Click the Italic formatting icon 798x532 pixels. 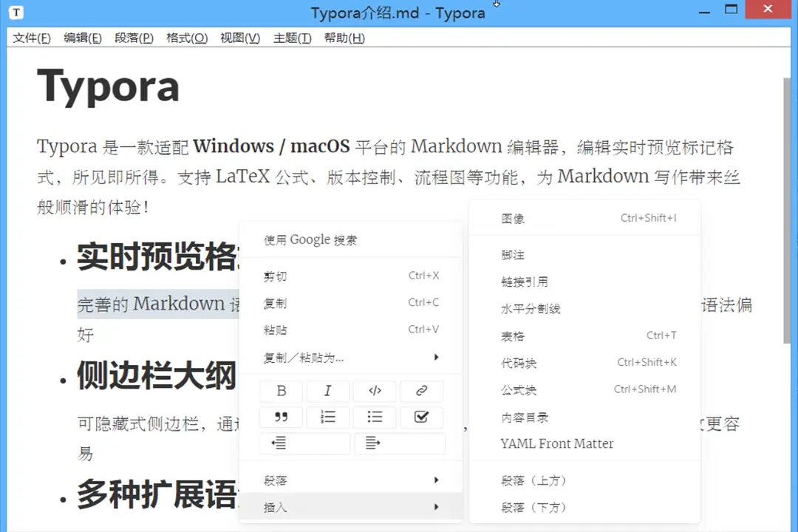tap(328, 391)
